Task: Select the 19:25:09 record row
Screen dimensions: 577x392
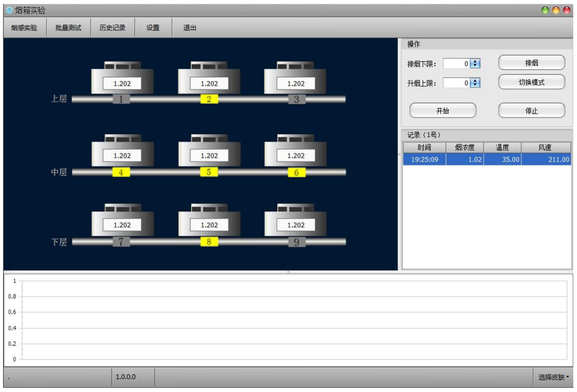Action: coord(486,159)
